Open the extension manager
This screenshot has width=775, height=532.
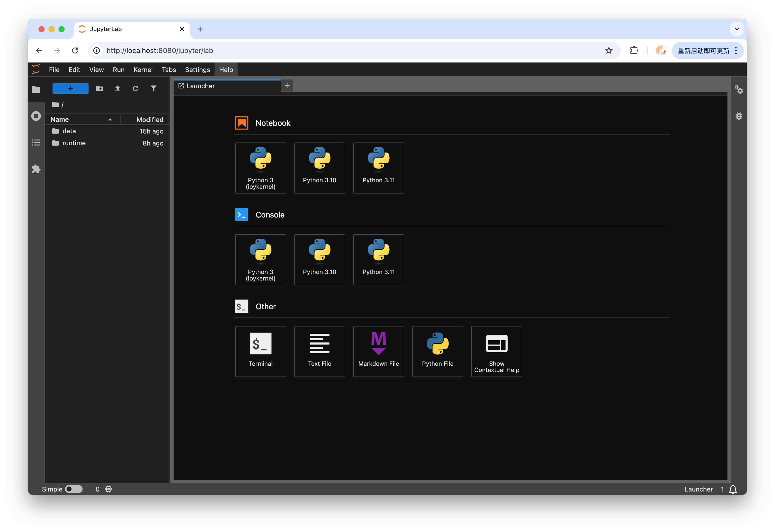coord(36,169)
